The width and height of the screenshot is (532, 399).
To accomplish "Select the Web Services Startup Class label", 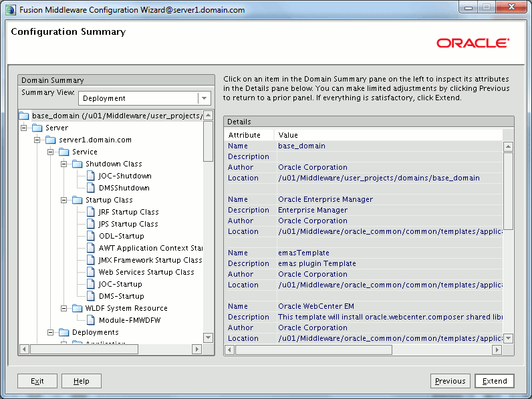I will [x=146, y=272].
